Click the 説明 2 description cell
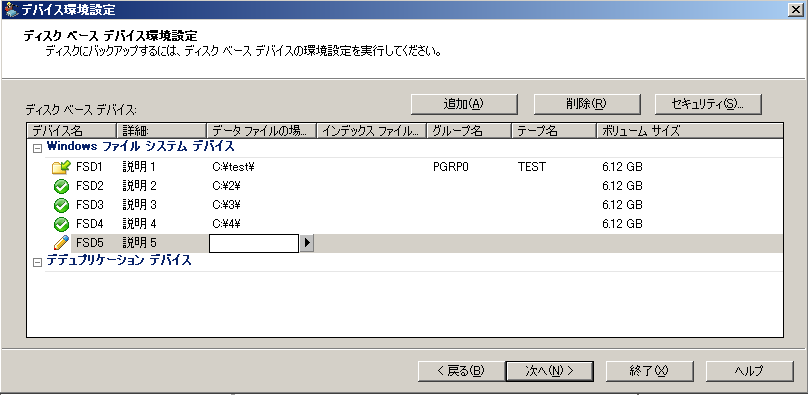This screenshot has height=395, width=808. [x=139, y=186]
